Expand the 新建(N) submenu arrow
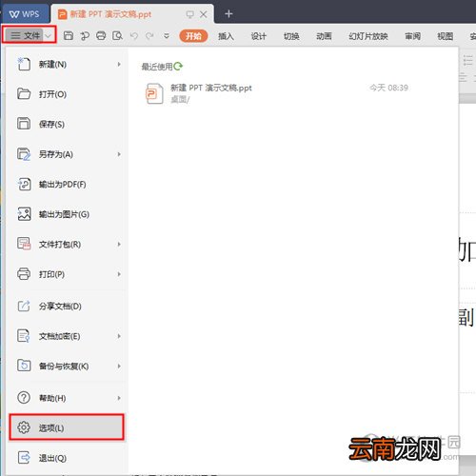The image size is (476, 476). (x=119, y=65)
